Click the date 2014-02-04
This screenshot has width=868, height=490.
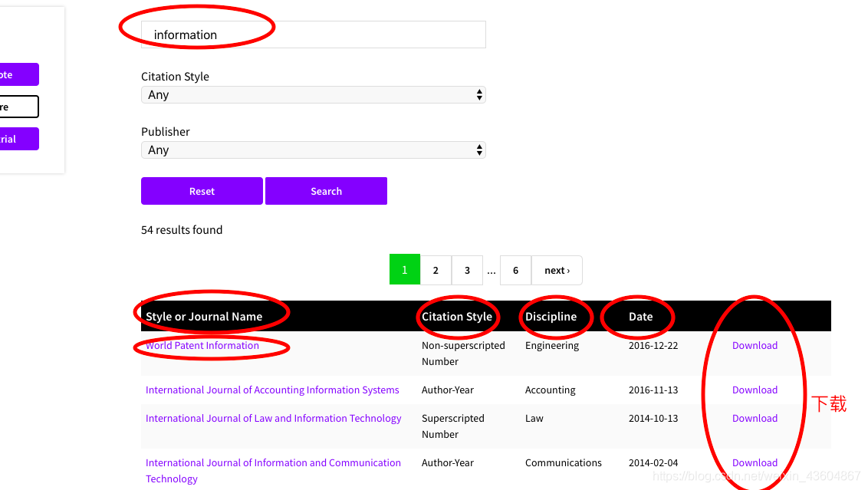653,462
